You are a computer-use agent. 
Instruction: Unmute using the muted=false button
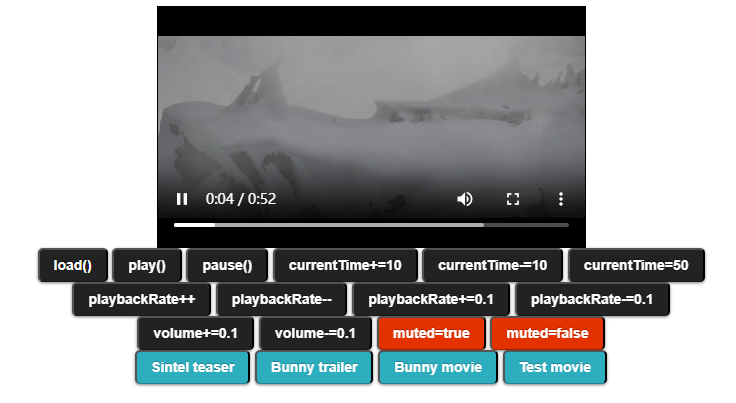pos(547,334)
